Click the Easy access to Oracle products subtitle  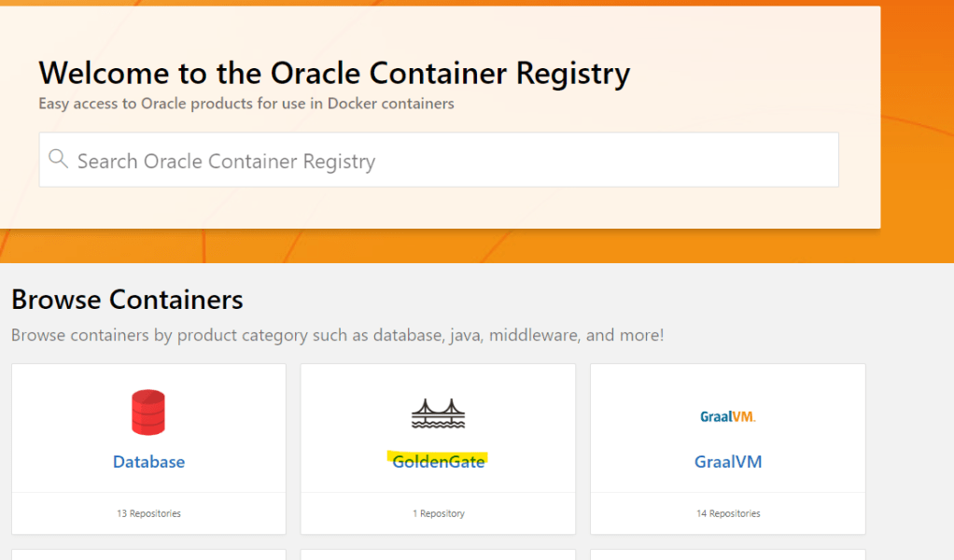tap(246, 104)
